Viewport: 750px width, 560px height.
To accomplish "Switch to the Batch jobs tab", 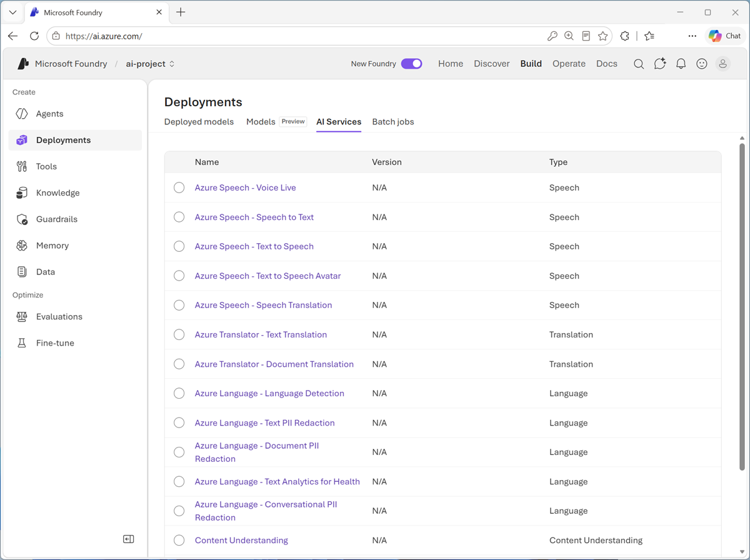I will [393, 122].
